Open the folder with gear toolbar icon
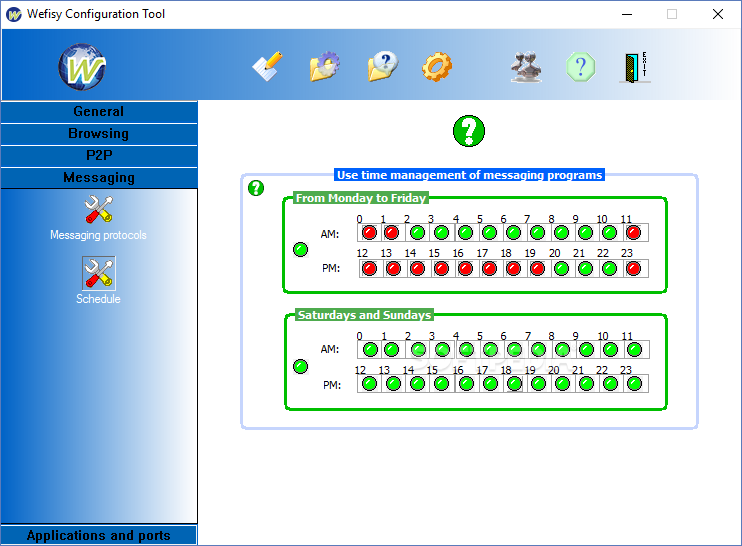Viewport: 742px width, 546px height. tap(325, 66)
